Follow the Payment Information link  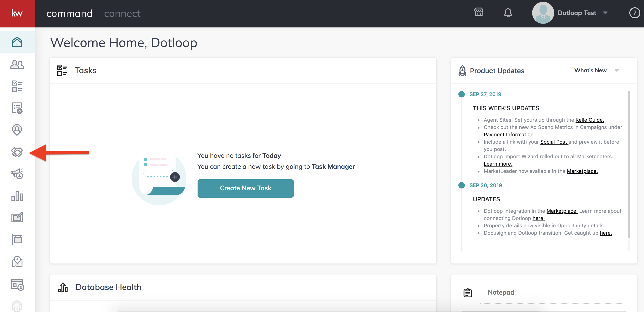[x=509, y=134]
